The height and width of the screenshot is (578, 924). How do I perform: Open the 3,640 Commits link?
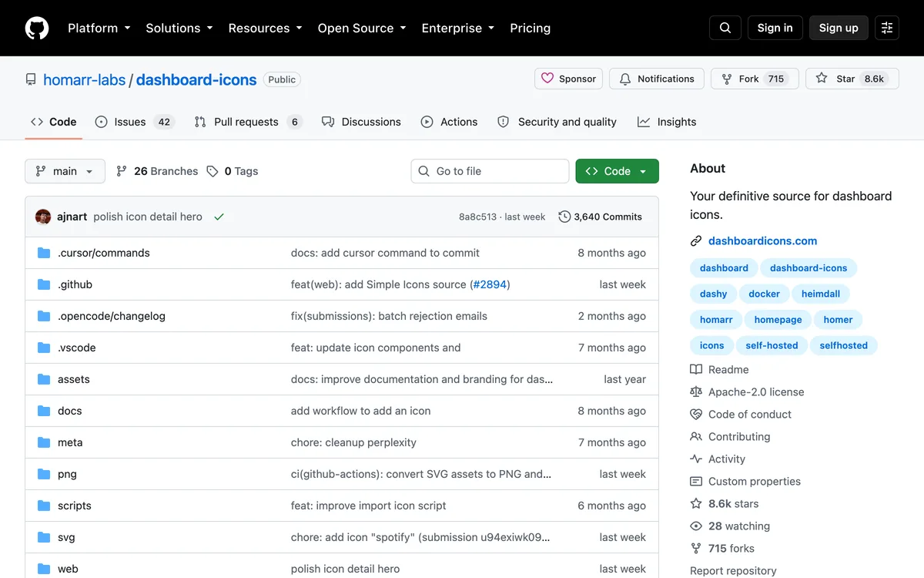coord(600,217)
